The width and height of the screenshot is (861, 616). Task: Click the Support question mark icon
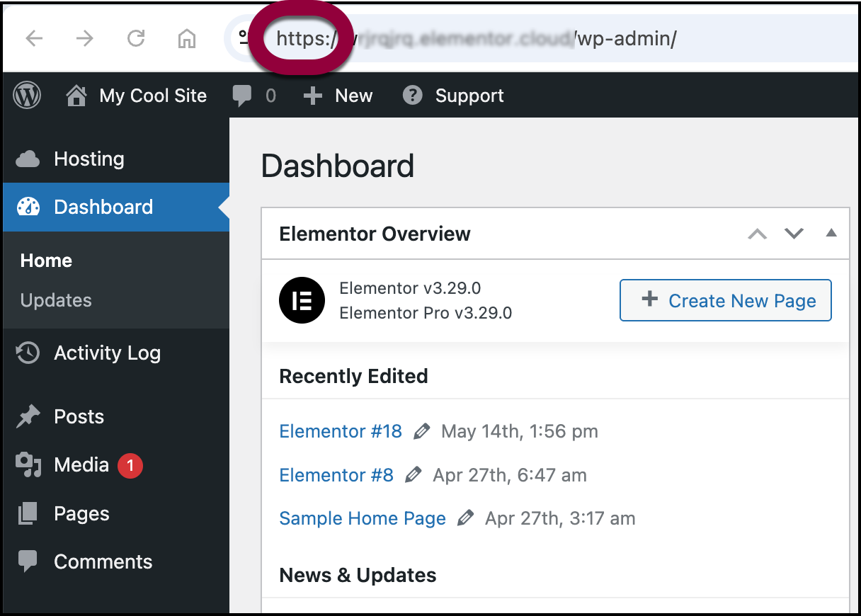point(412,96)
